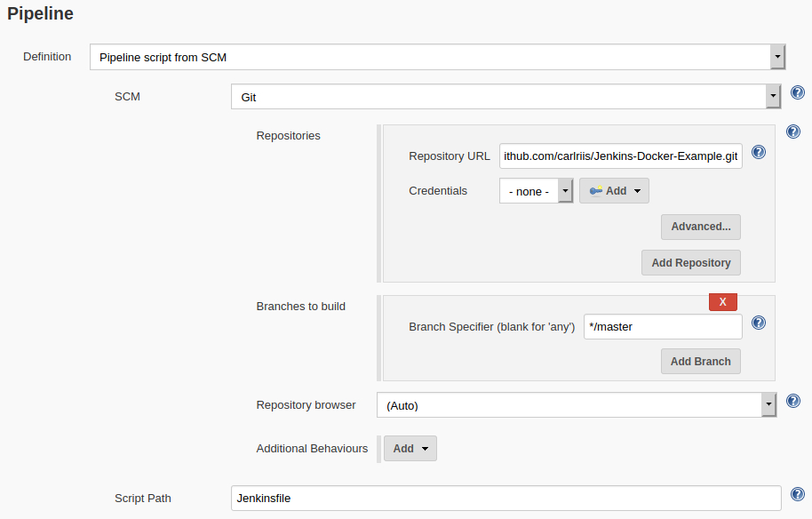Image resolution: width=812 pixels, height=519 pixels.
Task: Open the Additional Behaviours Add menu
Action: 410,449
